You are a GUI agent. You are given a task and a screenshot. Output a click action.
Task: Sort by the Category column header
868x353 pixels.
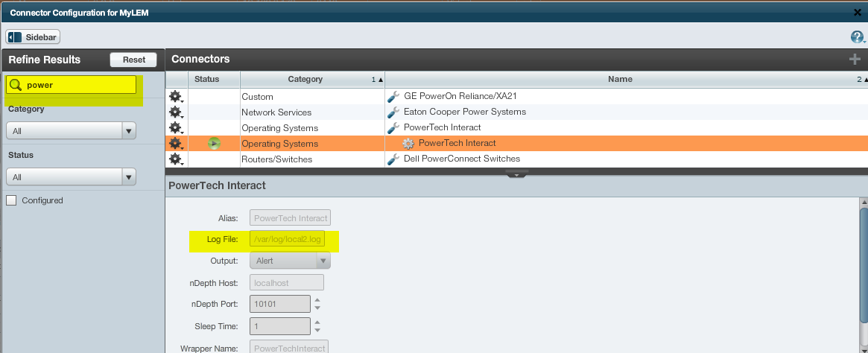312,79
